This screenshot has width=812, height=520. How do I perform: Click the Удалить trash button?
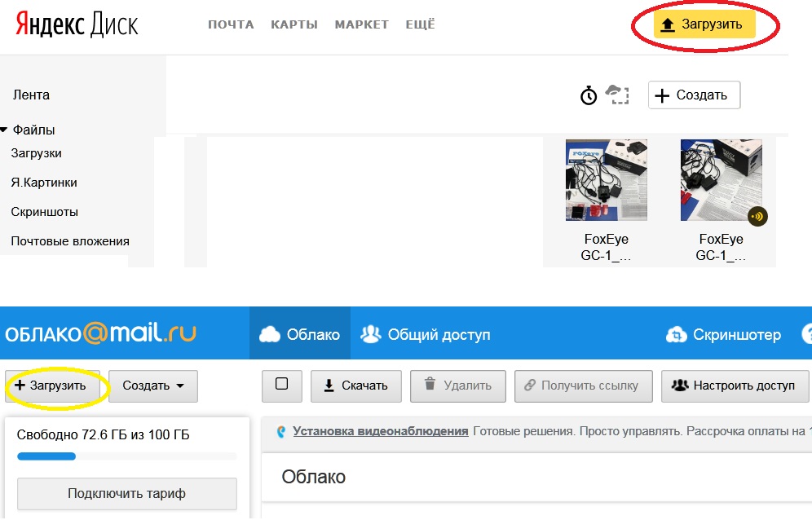coord(457,386)
